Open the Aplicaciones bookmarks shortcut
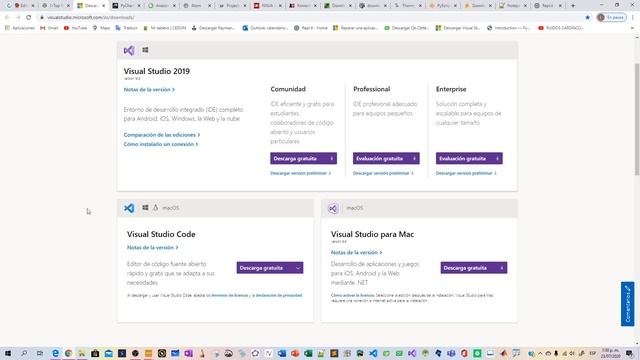The image size is (640, 360). tap(20, 28)
